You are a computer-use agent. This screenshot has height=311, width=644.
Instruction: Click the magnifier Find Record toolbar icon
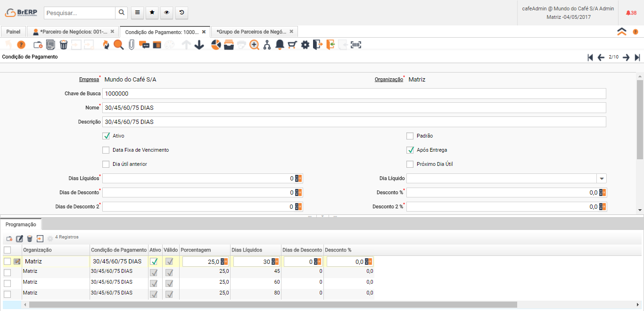tap(118, 45)
